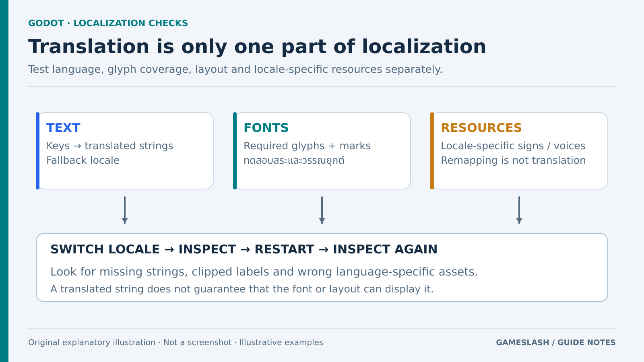Screen dimensions: 644x362
Task: Click the 'RESOURCES' card heading
Action: pos(481,128)
